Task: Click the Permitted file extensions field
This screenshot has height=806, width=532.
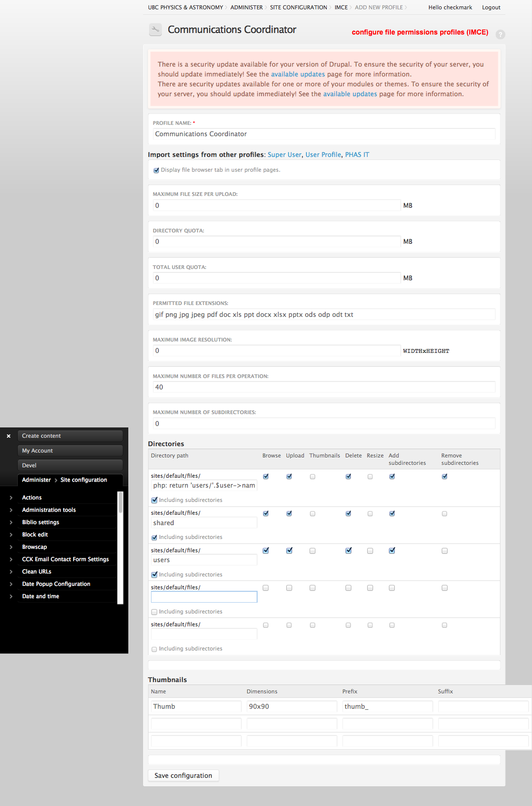Action: point(324,314)
